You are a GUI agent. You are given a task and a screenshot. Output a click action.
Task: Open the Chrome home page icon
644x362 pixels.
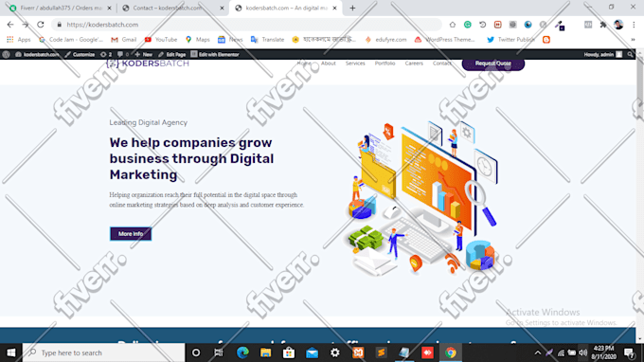point(452,25)
